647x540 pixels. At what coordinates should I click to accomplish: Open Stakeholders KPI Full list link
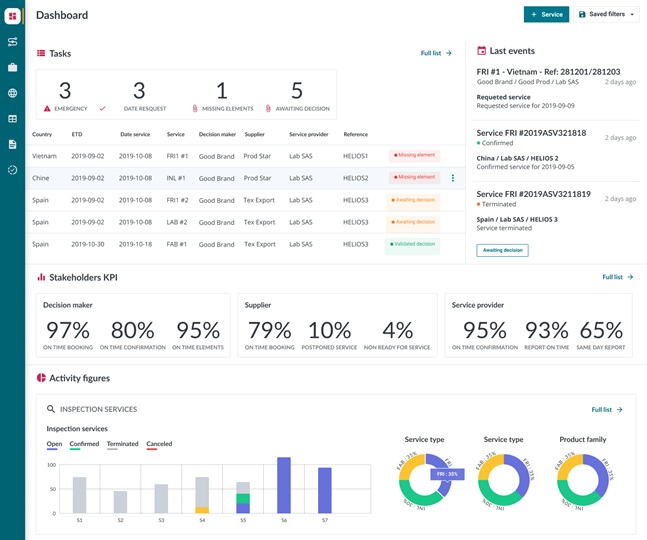point(618,277)
